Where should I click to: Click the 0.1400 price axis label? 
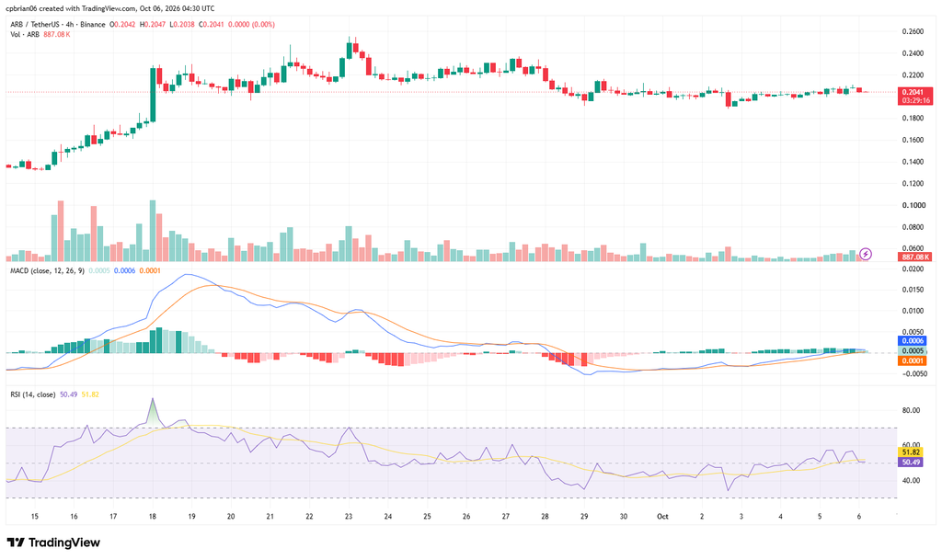tap(913, 162)
